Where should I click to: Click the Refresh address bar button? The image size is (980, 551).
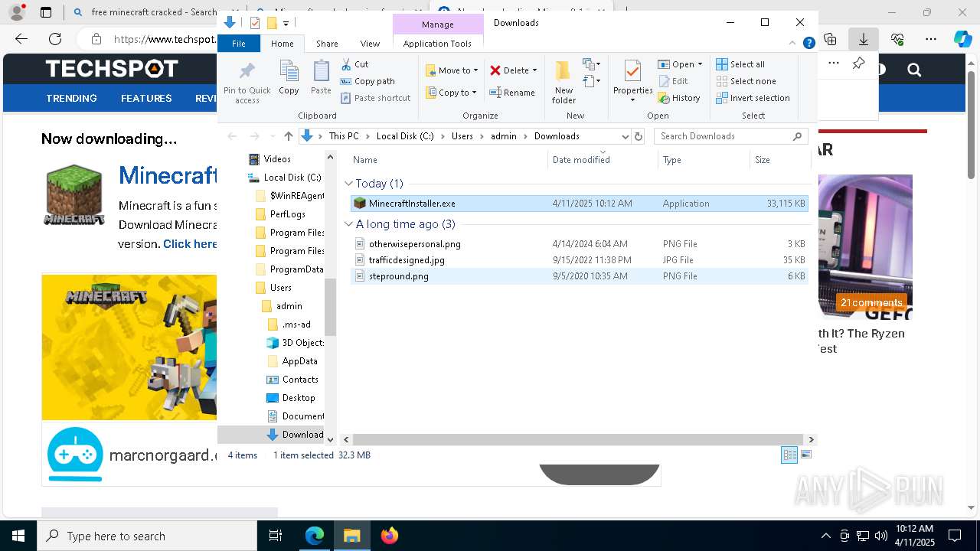(639, 136)
